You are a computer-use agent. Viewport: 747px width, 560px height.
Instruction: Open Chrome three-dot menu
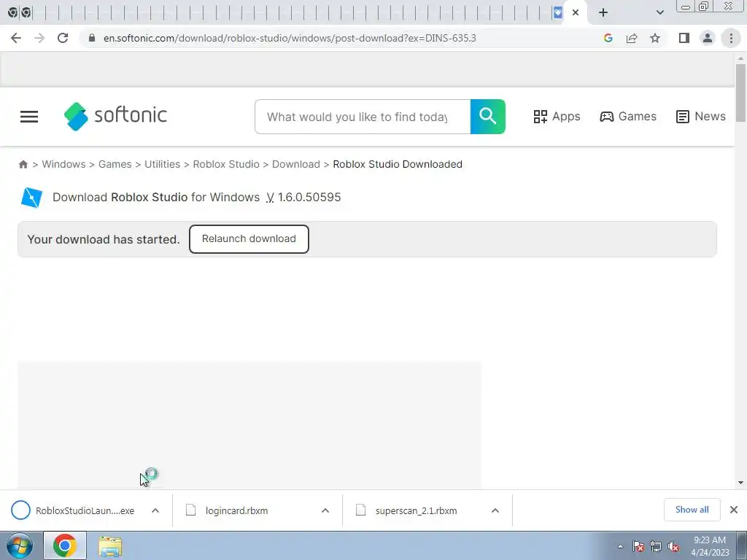(731, 38)
